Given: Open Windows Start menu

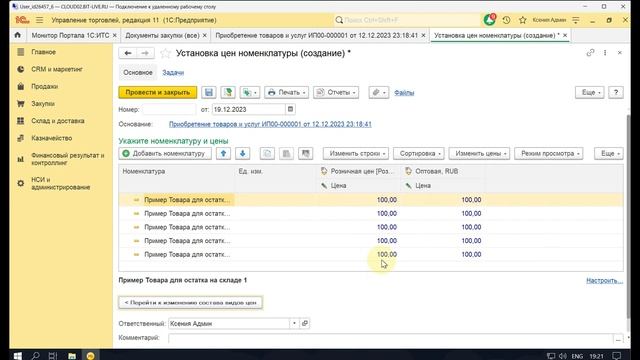Looking at the screenshot, I should coord(18,356).
